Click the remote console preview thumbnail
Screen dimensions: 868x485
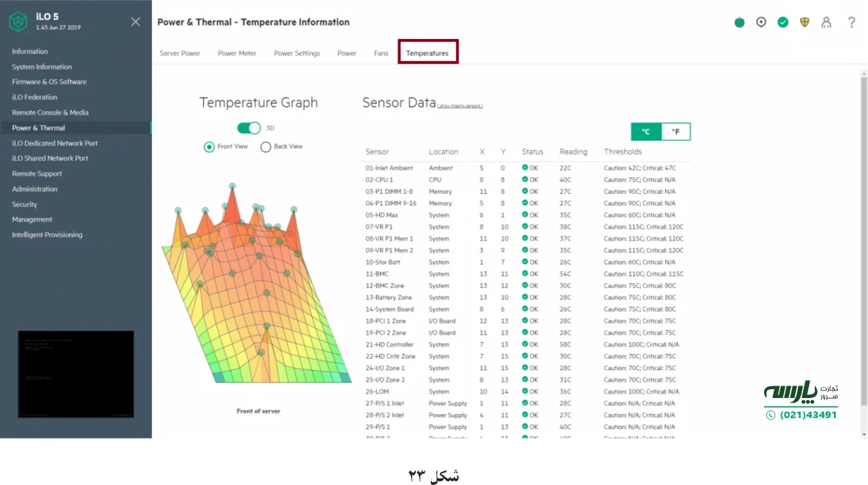(74, 374)
